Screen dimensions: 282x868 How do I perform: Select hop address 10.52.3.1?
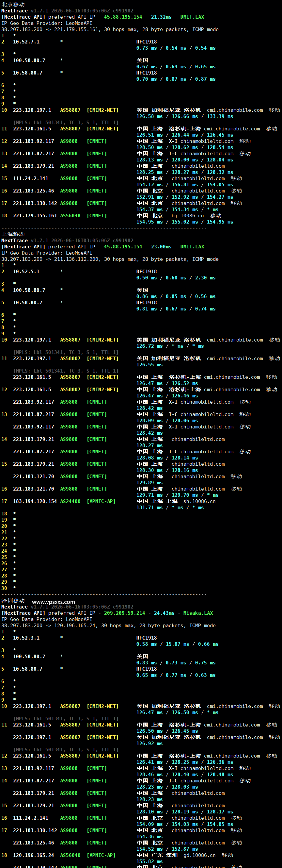pos(26,638)
